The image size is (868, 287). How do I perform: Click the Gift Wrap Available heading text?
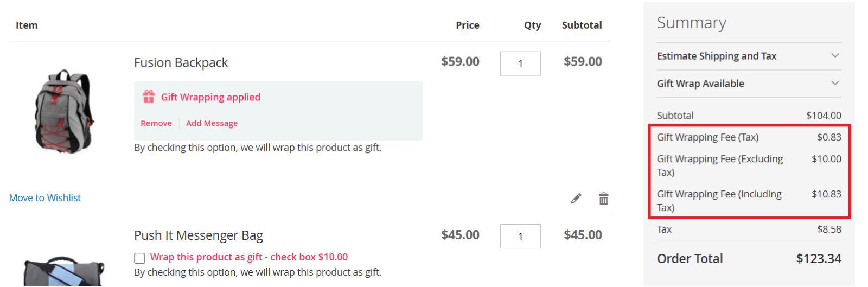(x=700, y=84)
